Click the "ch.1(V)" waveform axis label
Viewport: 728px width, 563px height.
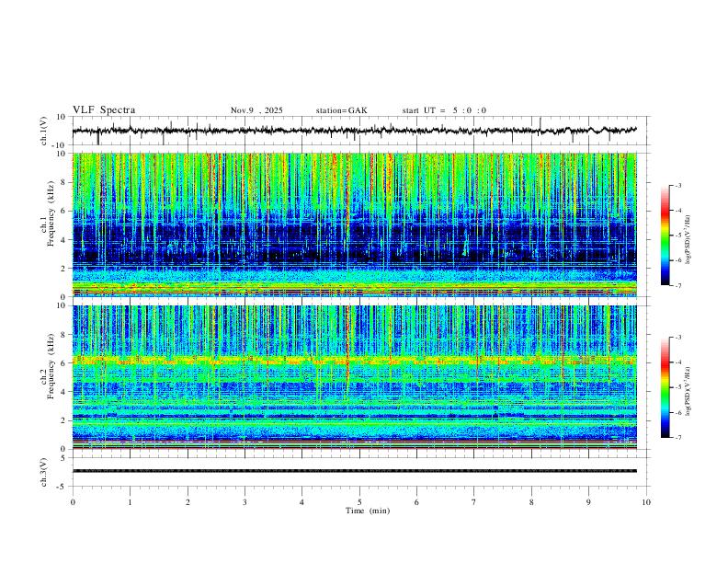44,131
